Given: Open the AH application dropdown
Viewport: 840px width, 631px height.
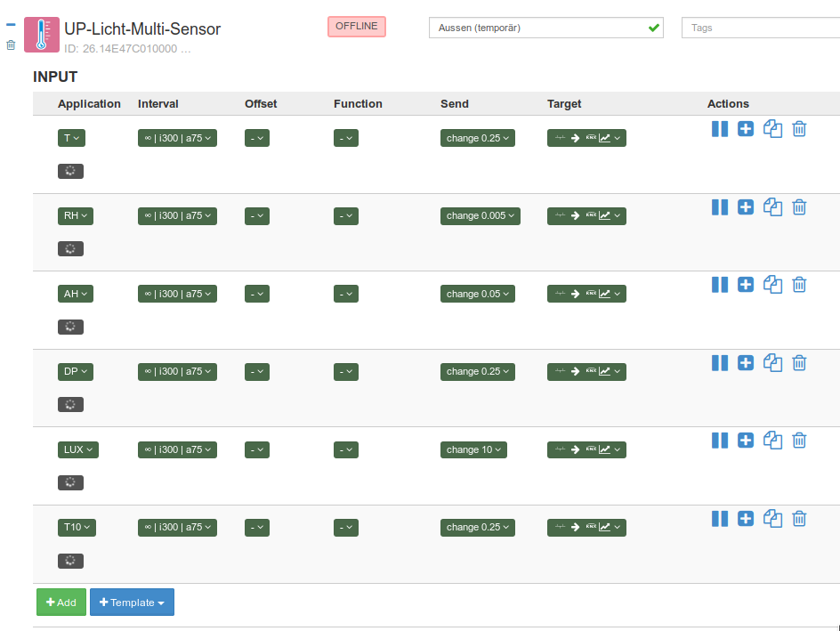Looking at the screenshot, I should click(x=76, y=294).
